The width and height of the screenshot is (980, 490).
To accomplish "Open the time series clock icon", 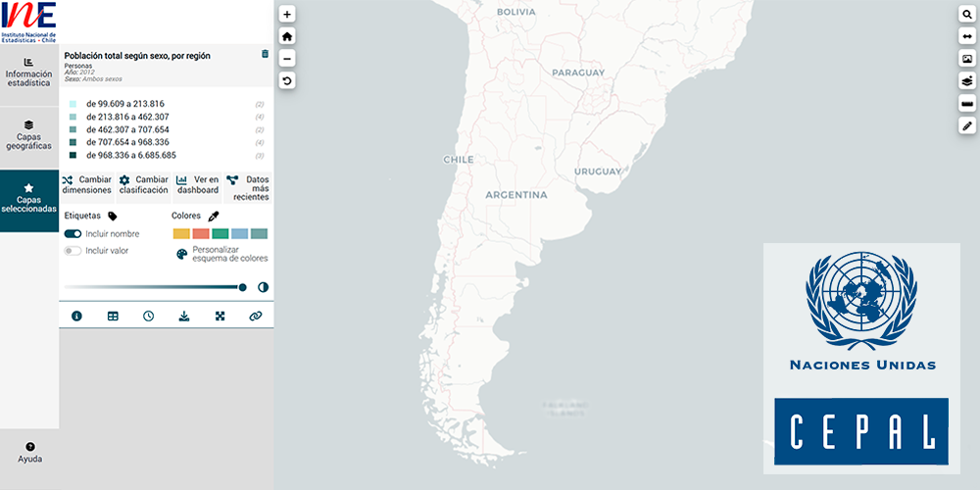I will [148, 317].
